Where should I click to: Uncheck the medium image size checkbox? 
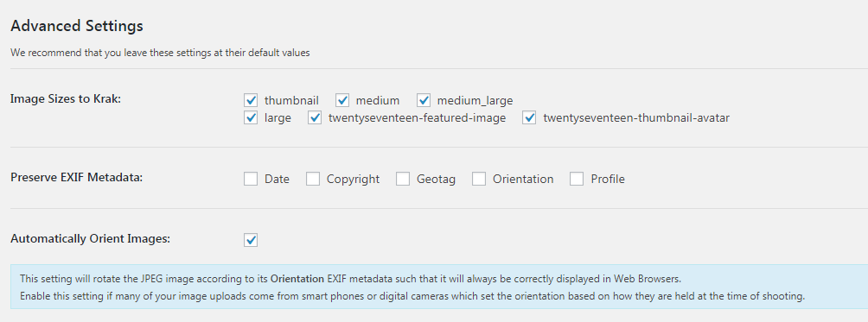point(342,100)
